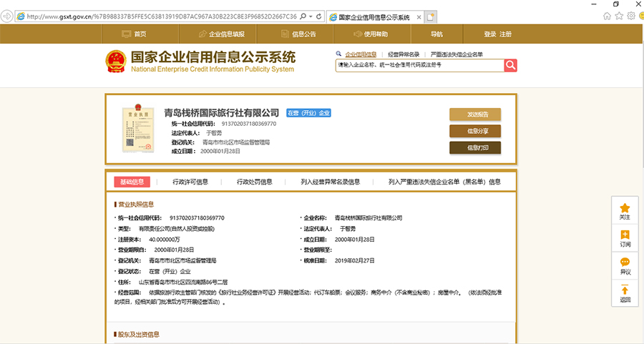Image resolution: width=644 pixels, height=344 pixels.
Task: Open 使用帮助 navigation item
Action: 371,34
